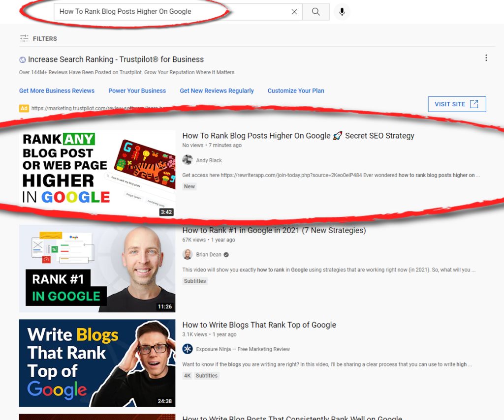Open Exposure Ninja — Free Marketing Review channel
Screen dimensions: 504x420
point(243,349)
